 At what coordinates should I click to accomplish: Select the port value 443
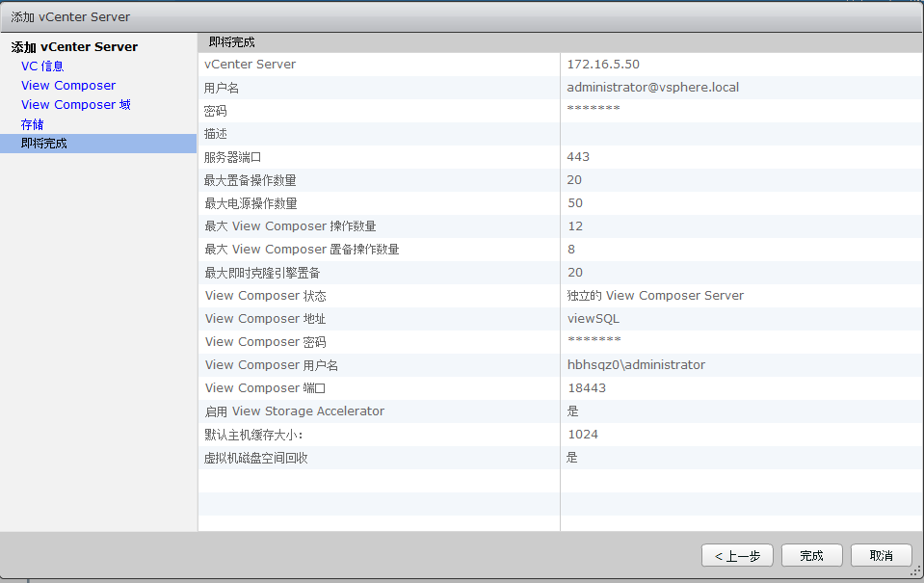pos(578,157)
